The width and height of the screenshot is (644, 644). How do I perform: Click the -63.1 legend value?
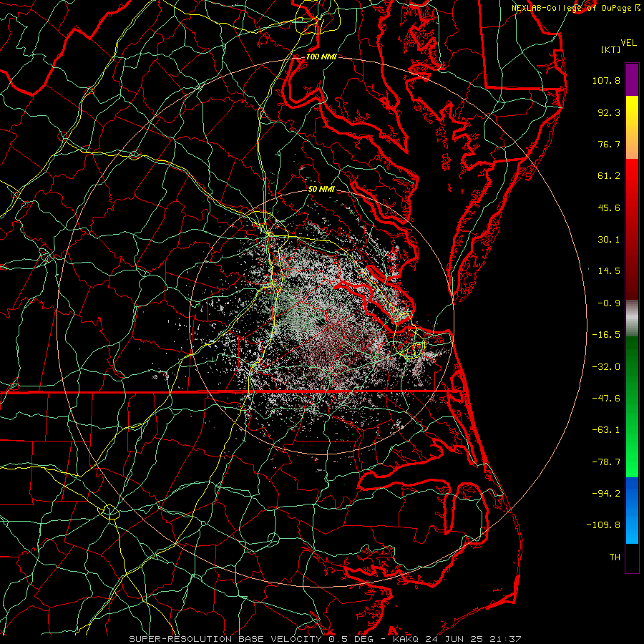[606, 430]
